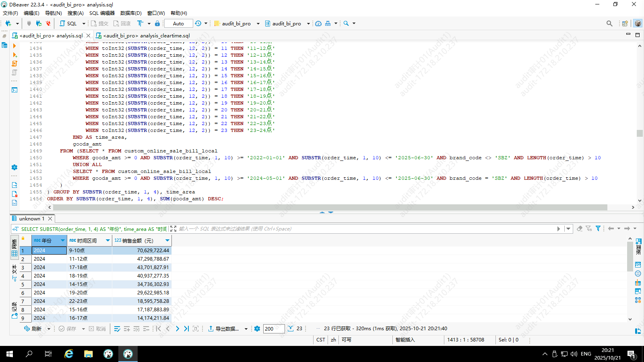The width and height of the screenshot is (644, 362).
Task: Click the blue results filter funnel icon
Action: (x=598, y=228)
